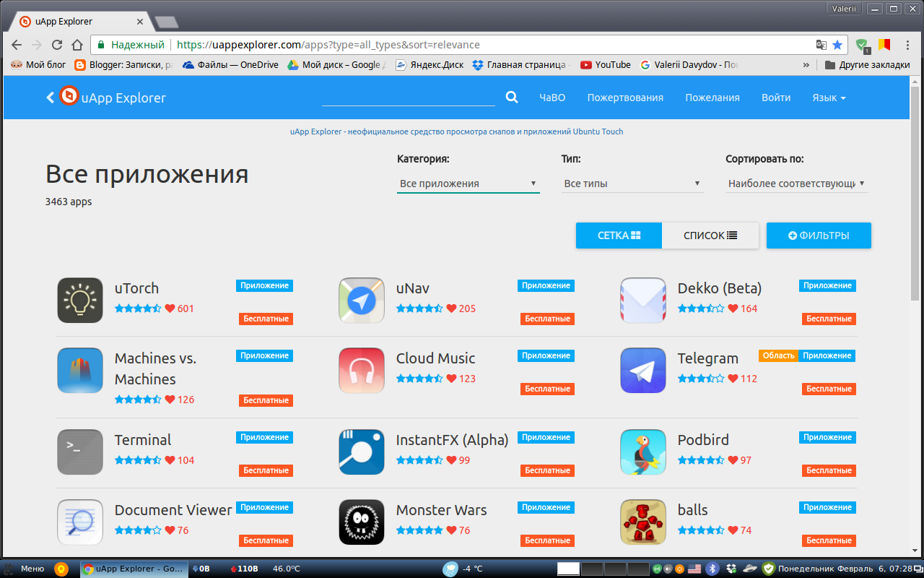Expand the Язык language menu
This screenshot has width=924, height=578.
pyautogui.click(x=829, y=98)
